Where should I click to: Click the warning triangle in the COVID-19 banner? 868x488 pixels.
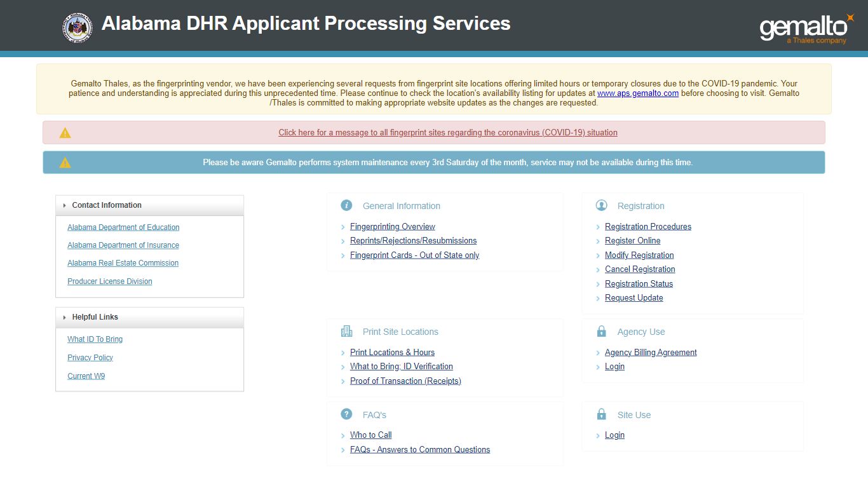pyautogui.click(x=65, y=133)
